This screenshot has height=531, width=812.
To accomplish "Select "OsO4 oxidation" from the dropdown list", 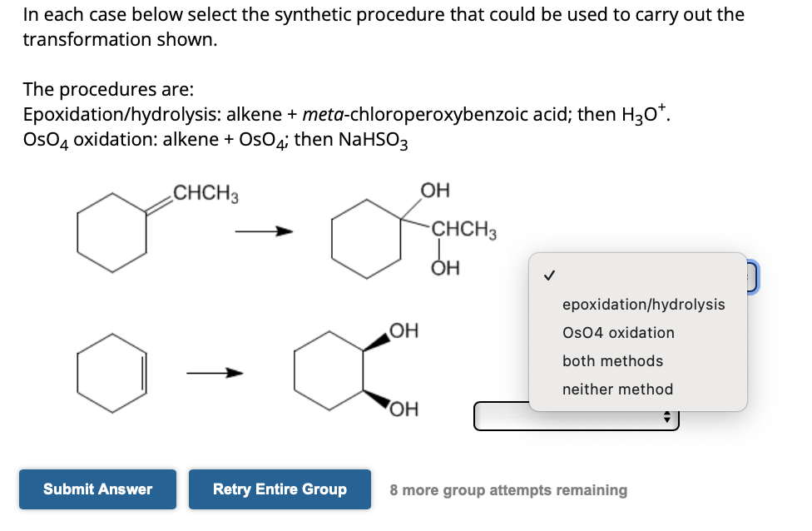I will pyautogui.click(x=619, y=333).
